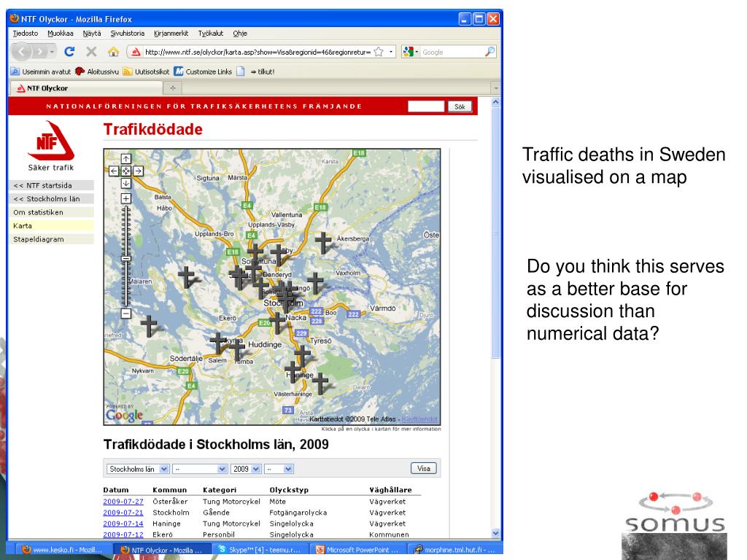Click the Sök search button
The image size is (747, 560).
(x=460, y=106)
